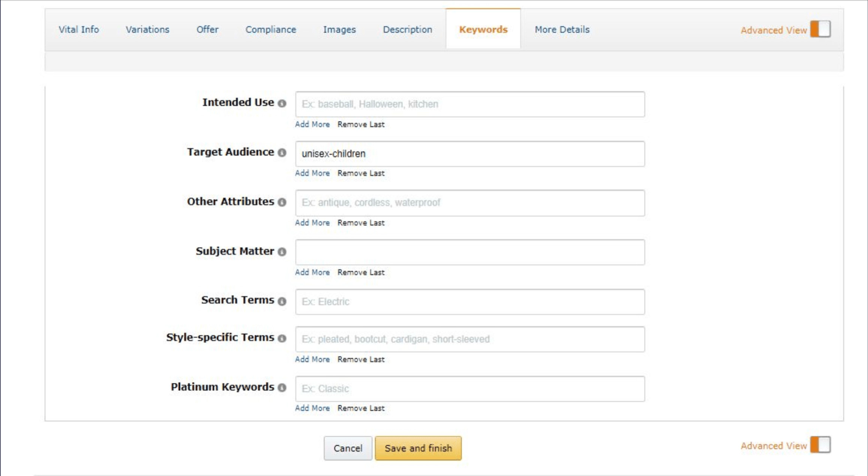Open the Description tab
The width and height of the screenshot is (868, 476).
pyautogui.click(x=407, y=30)
